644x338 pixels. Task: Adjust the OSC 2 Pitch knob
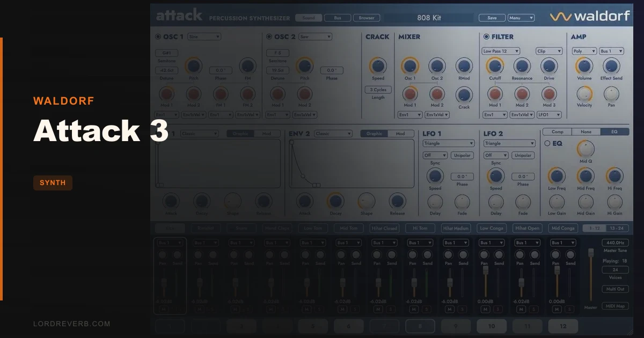[x=304, y=66]
